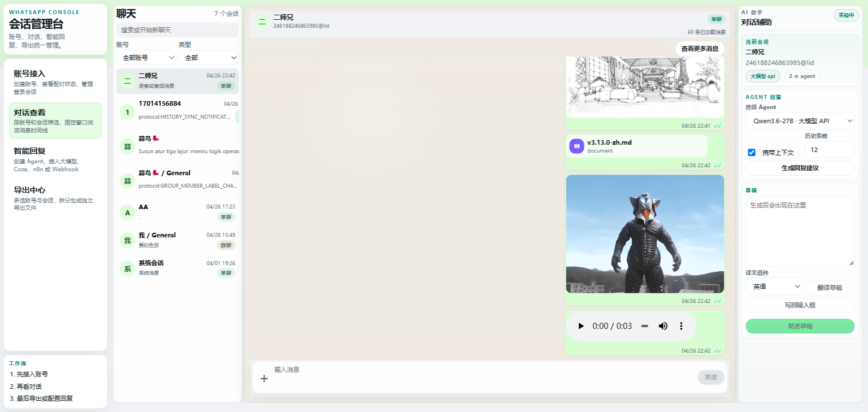Click the first 蒜鸟 avatar

pos(127,146)
